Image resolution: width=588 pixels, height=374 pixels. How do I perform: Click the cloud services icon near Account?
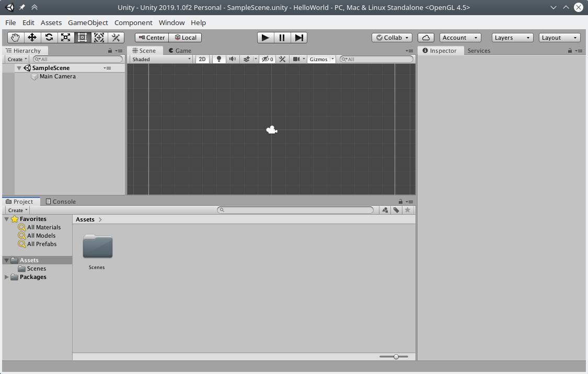pyautogui.click(x=425, y=37)
